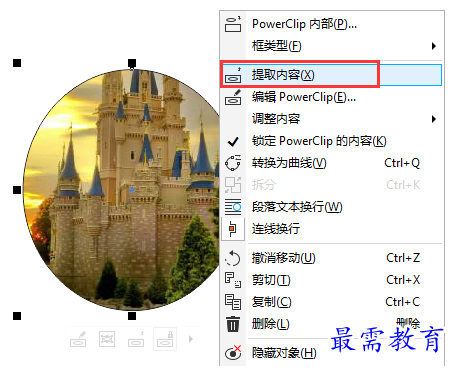Expand the 框类型(F) submenu arrow
452x371 pixels.
[x=434, y=46]
